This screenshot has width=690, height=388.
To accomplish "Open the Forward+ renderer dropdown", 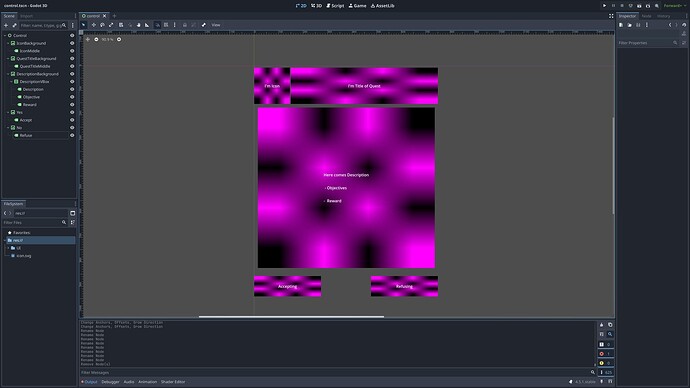I will tap(675, 6).
